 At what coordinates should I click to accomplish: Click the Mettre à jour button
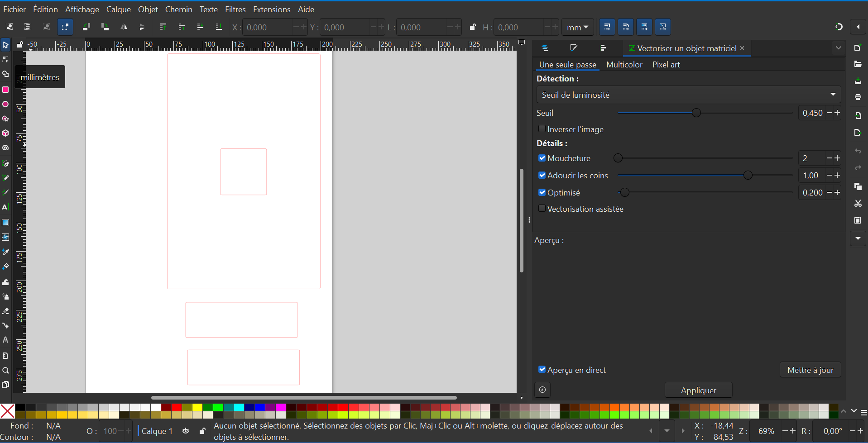coord(810,370)
